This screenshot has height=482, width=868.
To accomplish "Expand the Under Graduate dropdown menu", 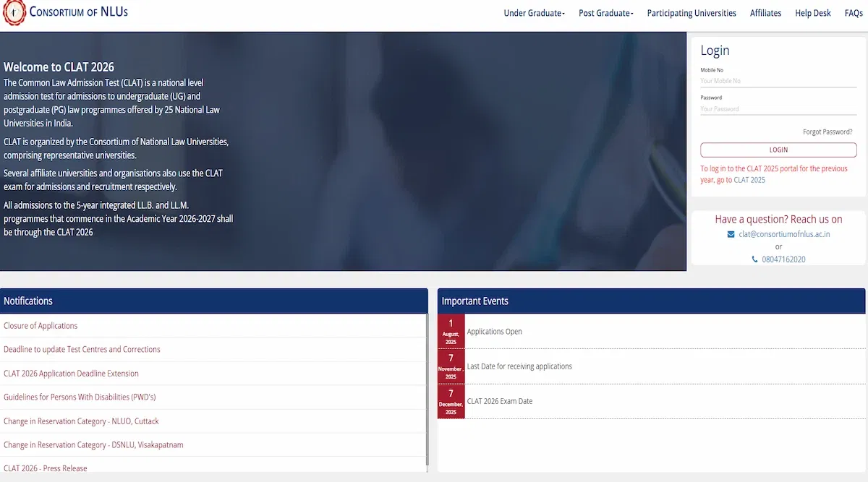I will point(534,13).
